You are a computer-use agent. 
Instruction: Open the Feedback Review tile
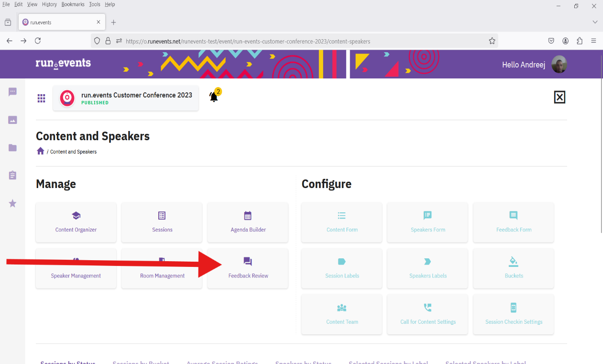click(x=248, y=268)
